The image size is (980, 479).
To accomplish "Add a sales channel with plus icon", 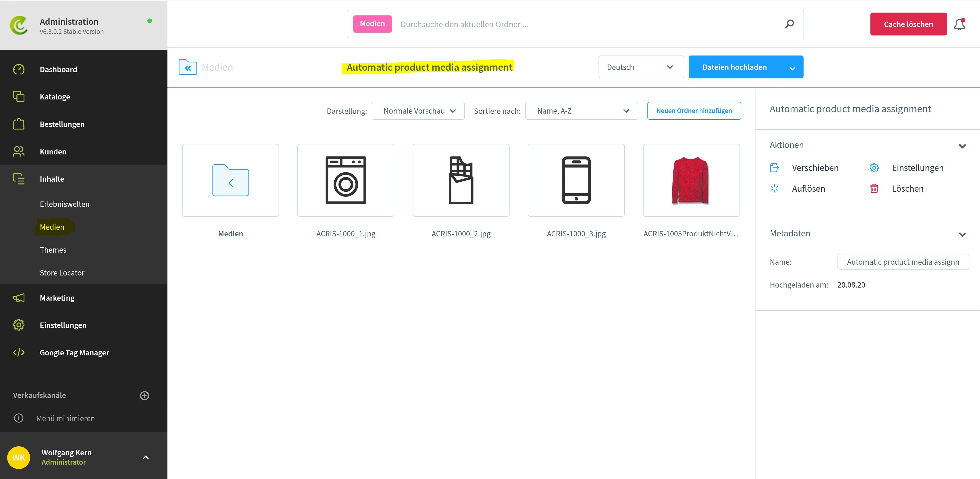I will pyautogui.click(x=145, y=395).
